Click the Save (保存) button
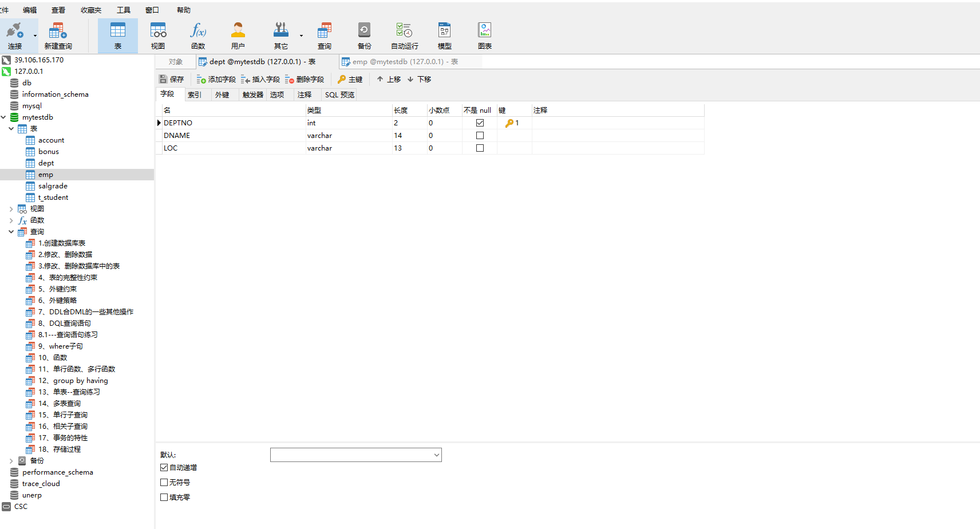This screenshot has height=529, width=980. 172,80
